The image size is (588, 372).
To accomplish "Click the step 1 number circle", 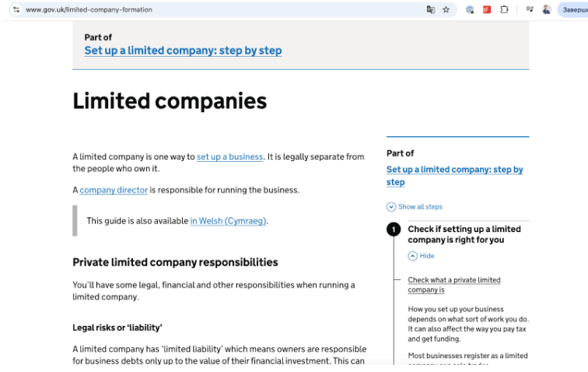I will pos(394,230).
